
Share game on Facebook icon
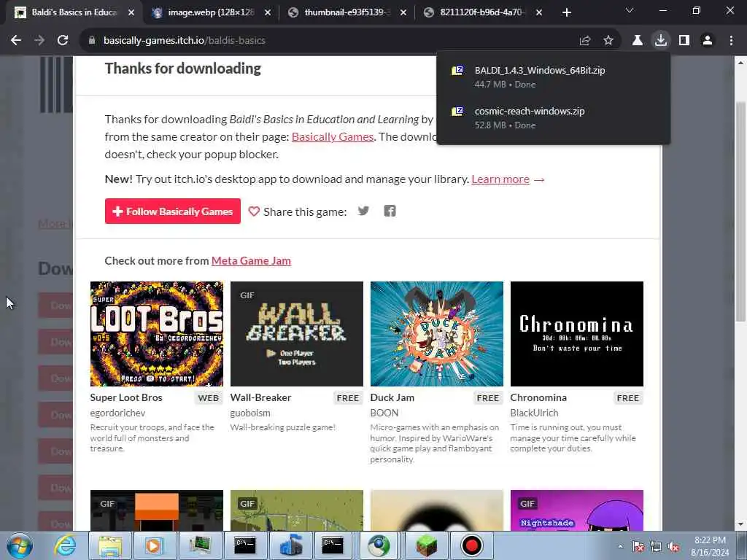pos(390,211)
